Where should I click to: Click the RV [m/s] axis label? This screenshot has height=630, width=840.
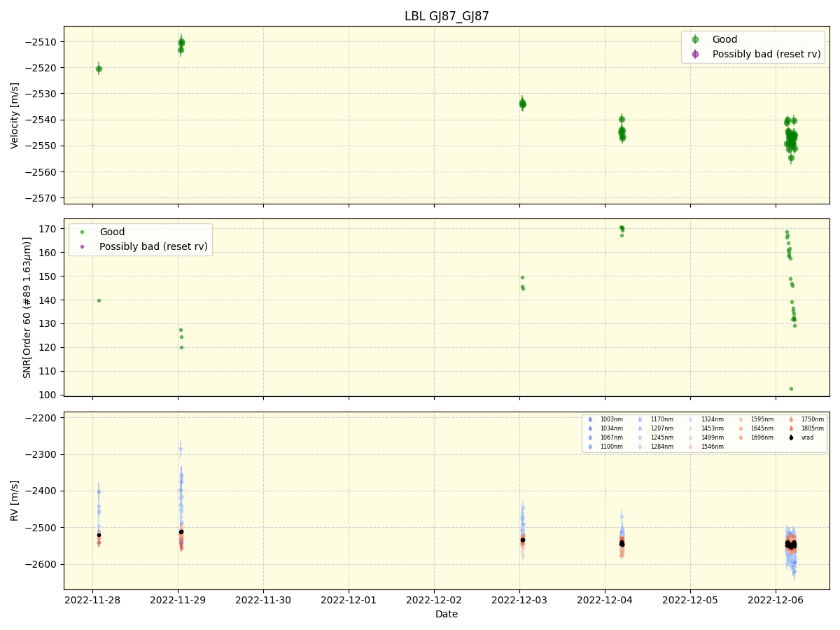click(x=15, y=500)
